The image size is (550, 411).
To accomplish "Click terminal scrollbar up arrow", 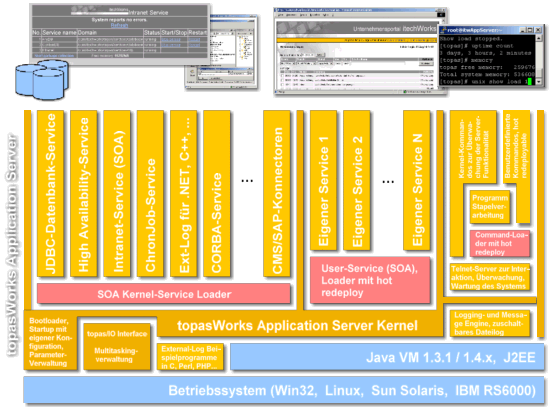I will [x=539, y=38].
